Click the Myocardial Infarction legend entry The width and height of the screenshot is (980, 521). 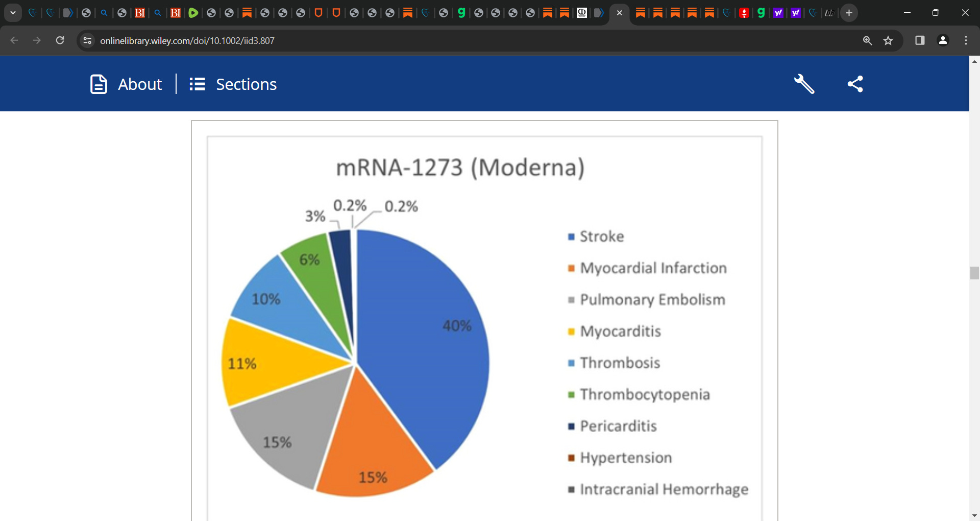point(648,268)
